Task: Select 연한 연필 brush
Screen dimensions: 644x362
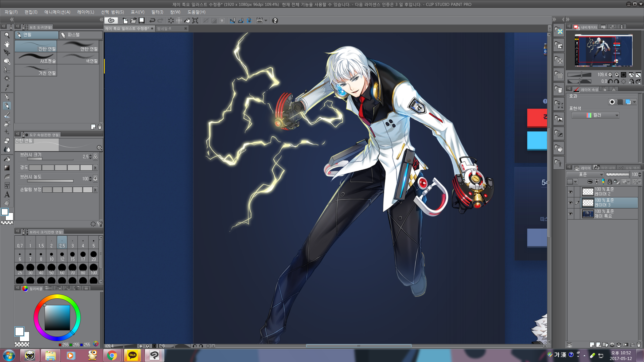Action: click(x=78, y=46)
